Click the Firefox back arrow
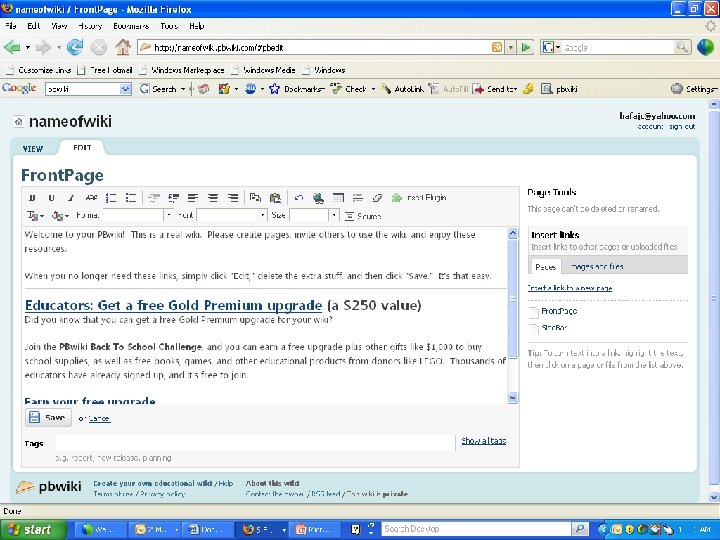This screenshot has width=720, height=540. point(12,47)
